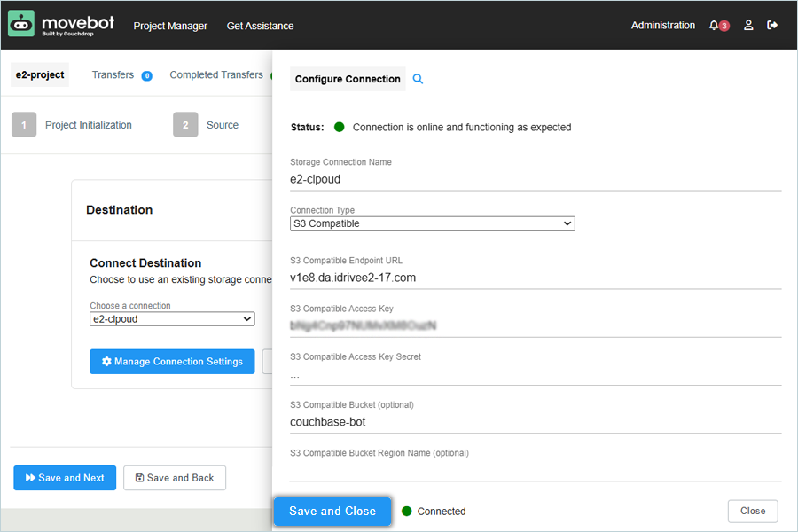Click the green connection status indicator
This screenshot has height=532, width=798.
pos(339,127)
